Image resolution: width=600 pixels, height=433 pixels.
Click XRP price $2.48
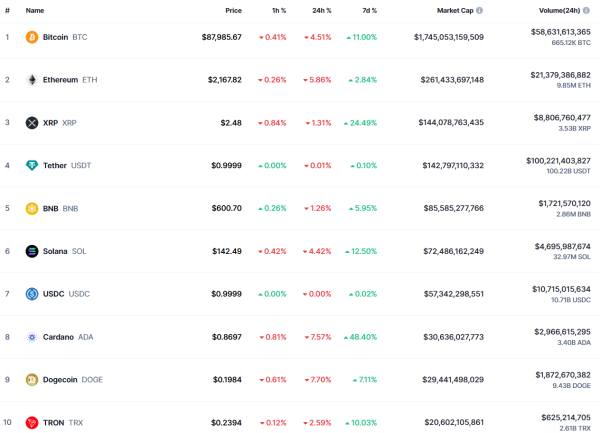tap(231, 123)
